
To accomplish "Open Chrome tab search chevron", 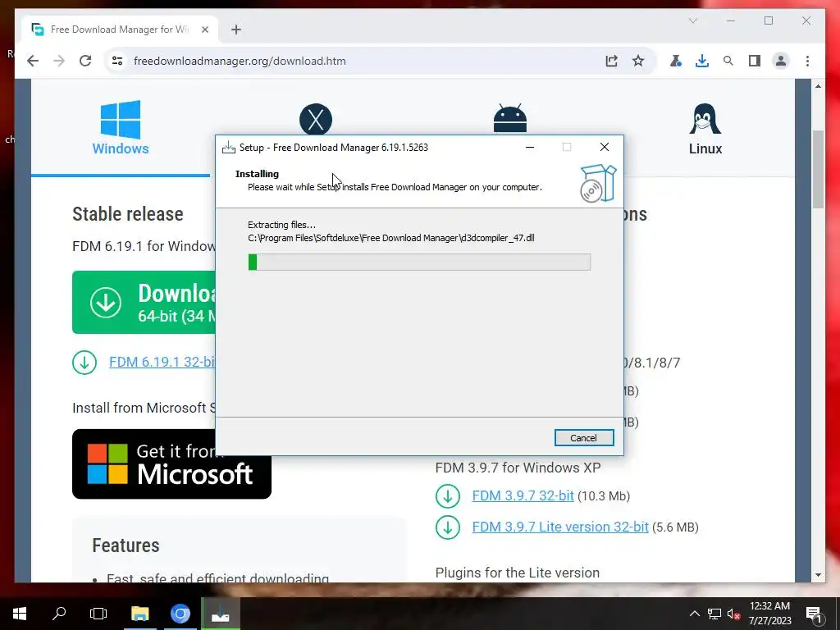I will point(692,21).
